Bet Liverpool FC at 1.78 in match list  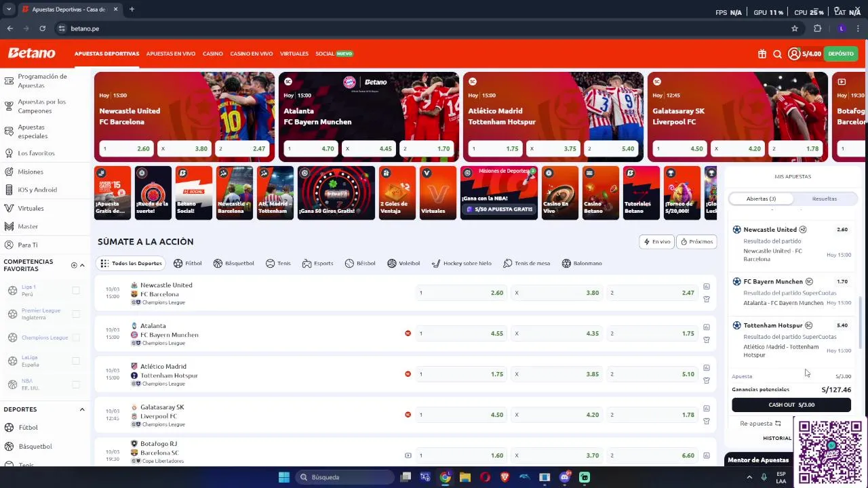[652, 415]
